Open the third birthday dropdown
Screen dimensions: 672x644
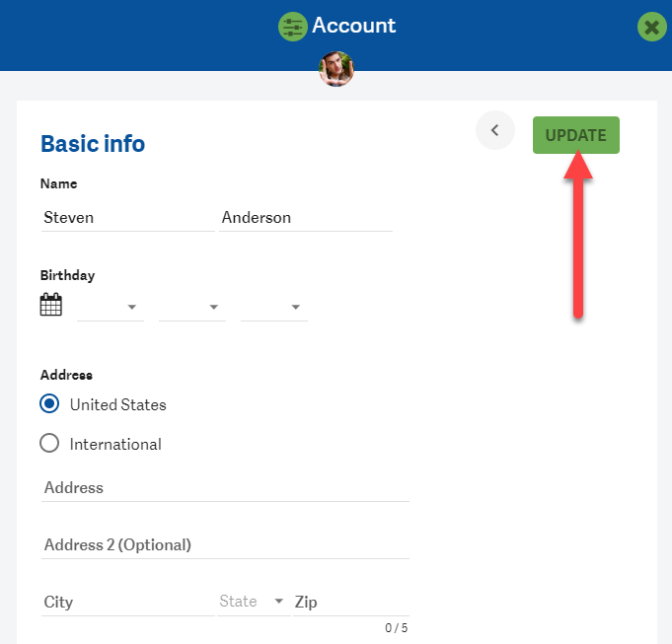pyautogui.click(x=274, y=307)
